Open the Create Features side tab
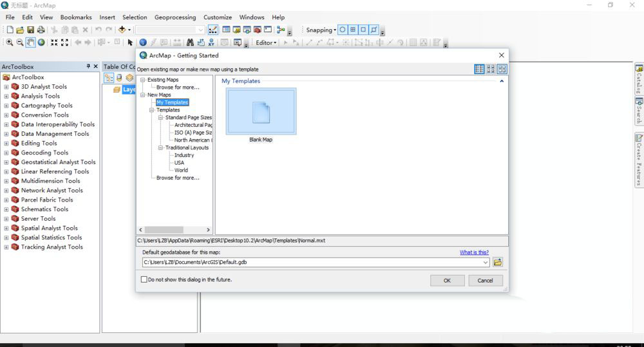Viewport: 644px width, 347px height. tap(639, 160)
